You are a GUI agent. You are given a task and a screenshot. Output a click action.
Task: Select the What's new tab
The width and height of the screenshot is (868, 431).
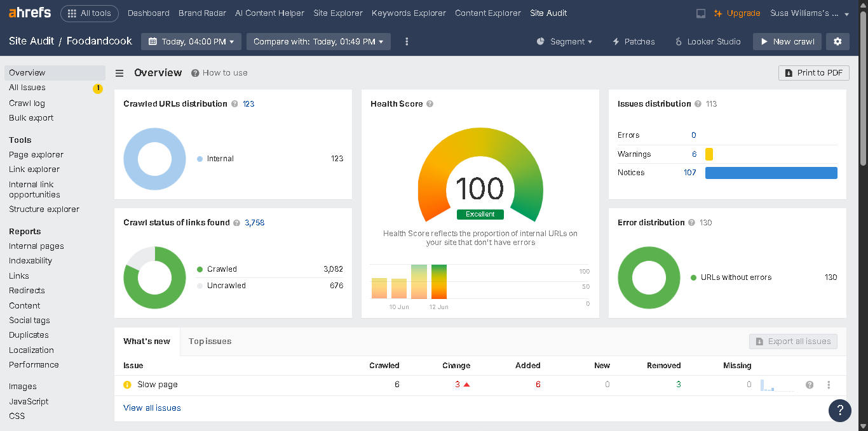(147, 341)
